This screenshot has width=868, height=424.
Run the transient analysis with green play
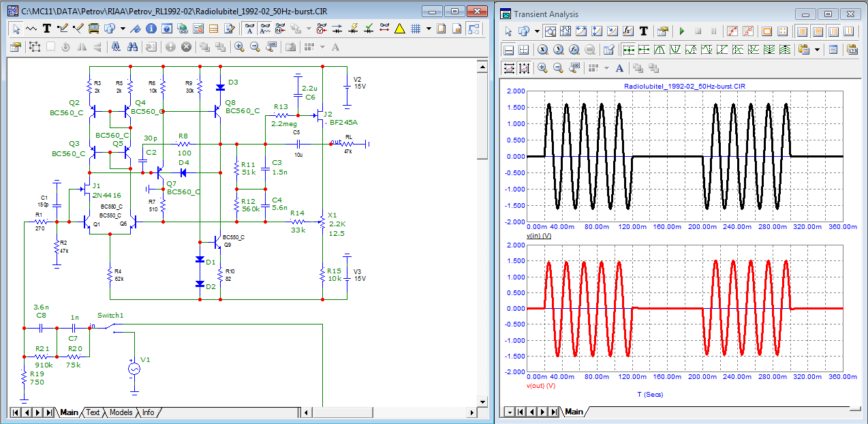[681, 31]
